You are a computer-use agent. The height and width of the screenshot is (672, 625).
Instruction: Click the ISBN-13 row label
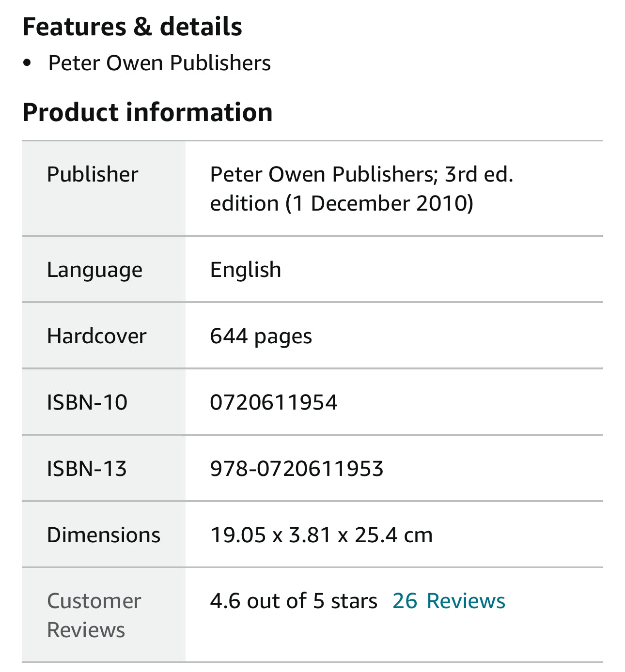87,469
